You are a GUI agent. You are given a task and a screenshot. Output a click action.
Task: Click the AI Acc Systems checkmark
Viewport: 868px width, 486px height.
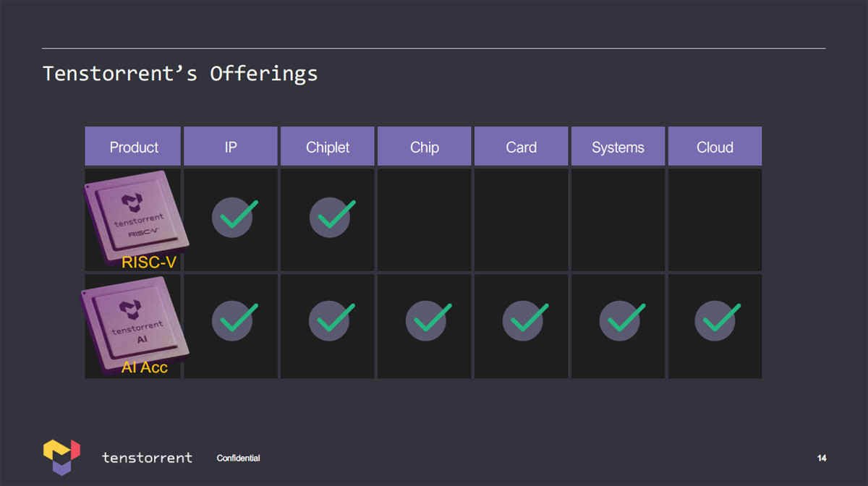(622, 320)
